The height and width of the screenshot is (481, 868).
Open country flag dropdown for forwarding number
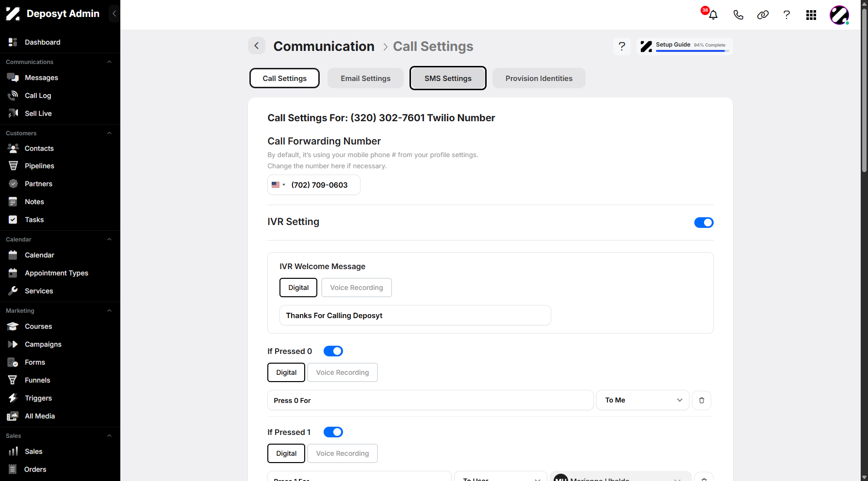click(x=278, y=185)
